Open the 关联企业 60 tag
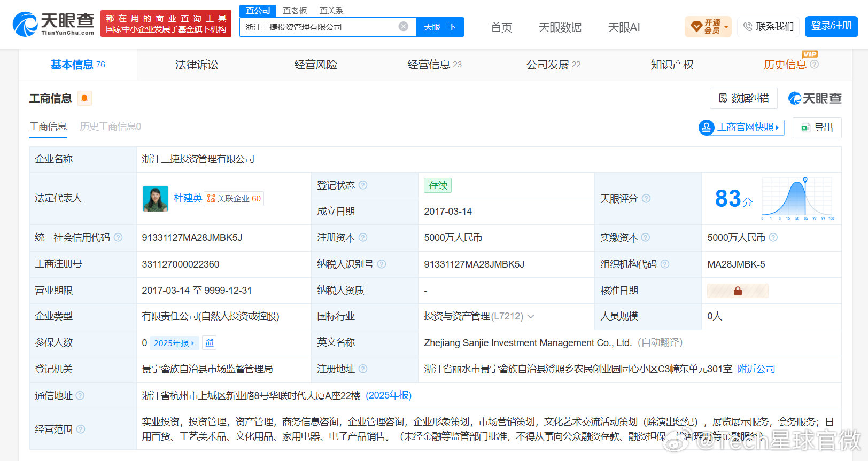This screenshot has height=461, width=868. 234,199
